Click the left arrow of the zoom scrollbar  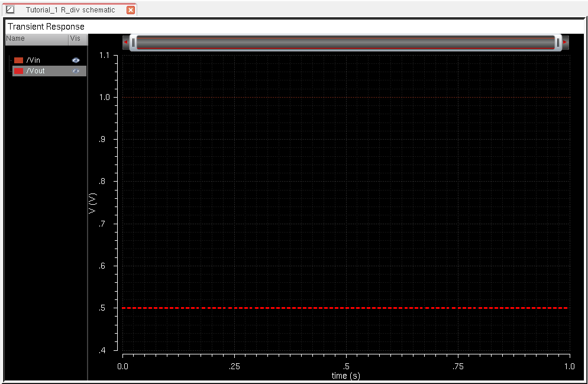[125, 43]
